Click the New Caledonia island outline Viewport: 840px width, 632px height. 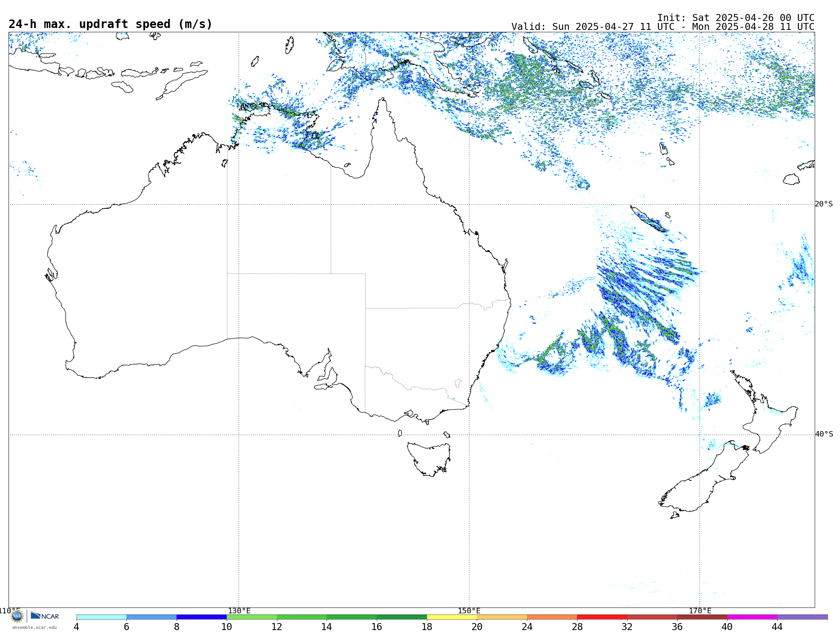pyautogui.click(x=647, y=219)
